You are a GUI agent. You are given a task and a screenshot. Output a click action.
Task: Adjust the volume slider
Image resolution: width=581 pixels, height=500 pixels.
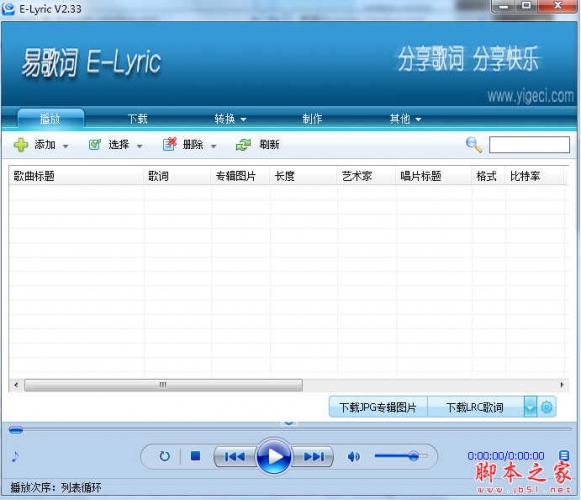tap(401, 456)
